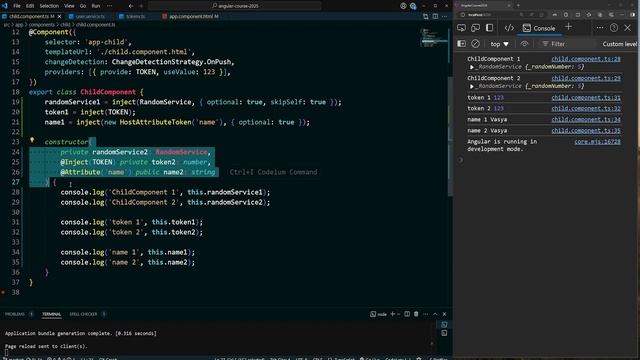
Task: Split the terminal
Action: coord(407,314)
